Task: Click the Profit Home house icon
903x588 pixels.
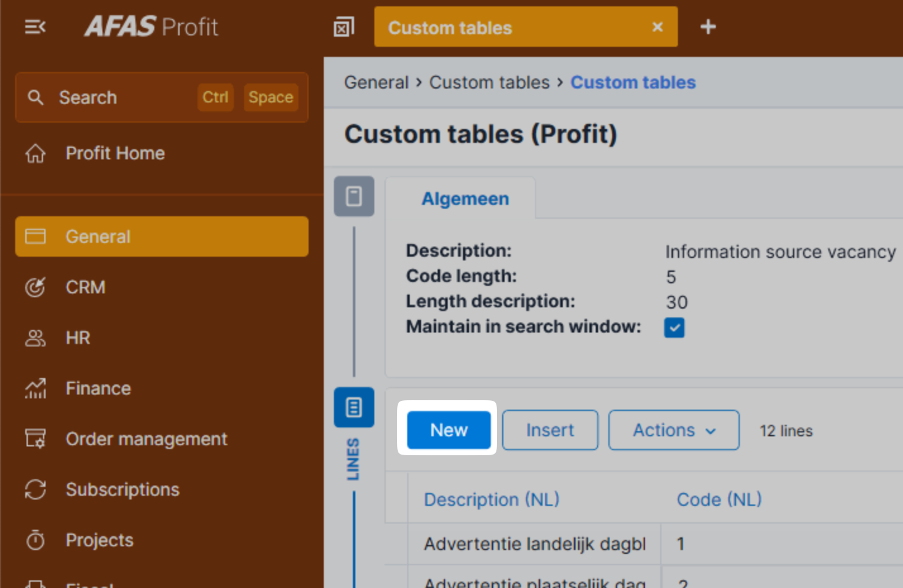Action: [x=35, y=154]
